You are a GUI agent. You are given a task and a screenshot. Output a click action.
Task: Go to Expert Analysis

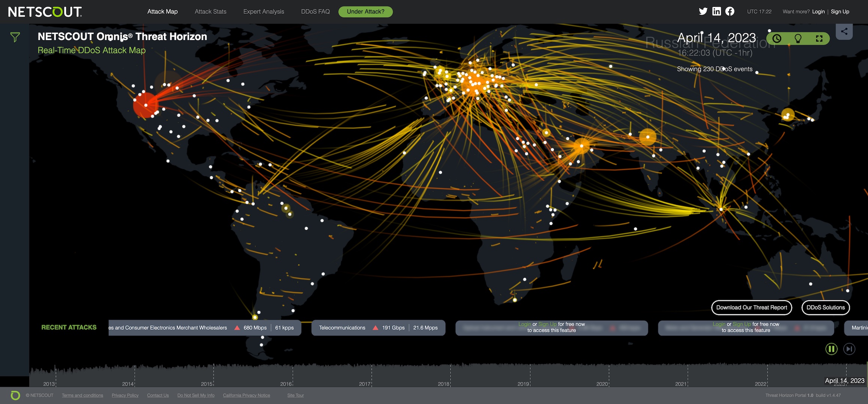(264, 12)
